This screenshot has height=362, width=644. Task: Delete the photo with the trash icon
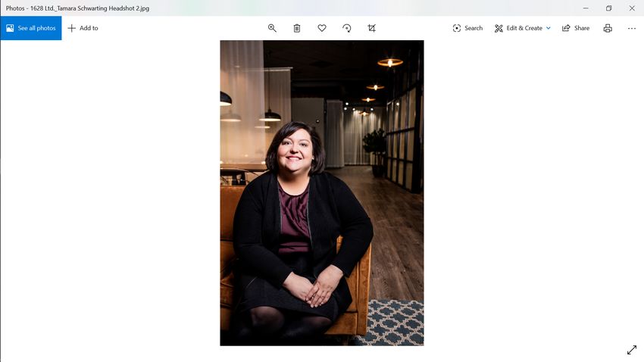click(297, 28)
